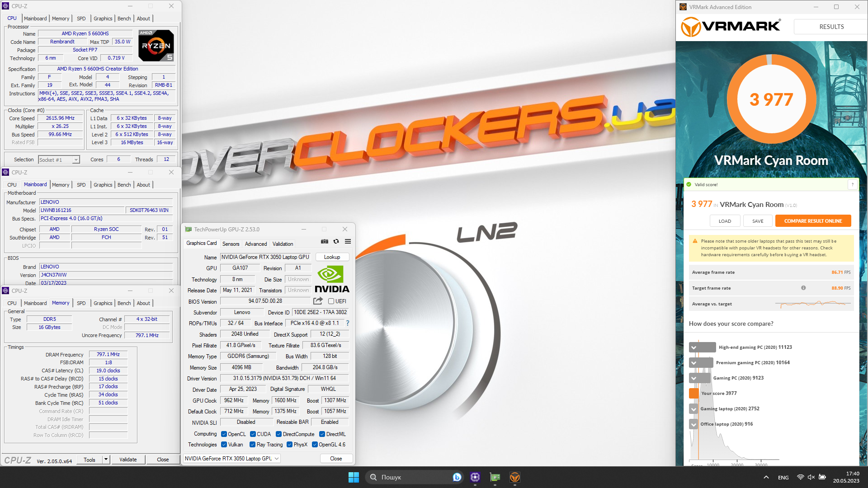Expand Gaming laptop (2020) comparison
The height and width of the screenshot is (488, 868).
tap(693, 408)
